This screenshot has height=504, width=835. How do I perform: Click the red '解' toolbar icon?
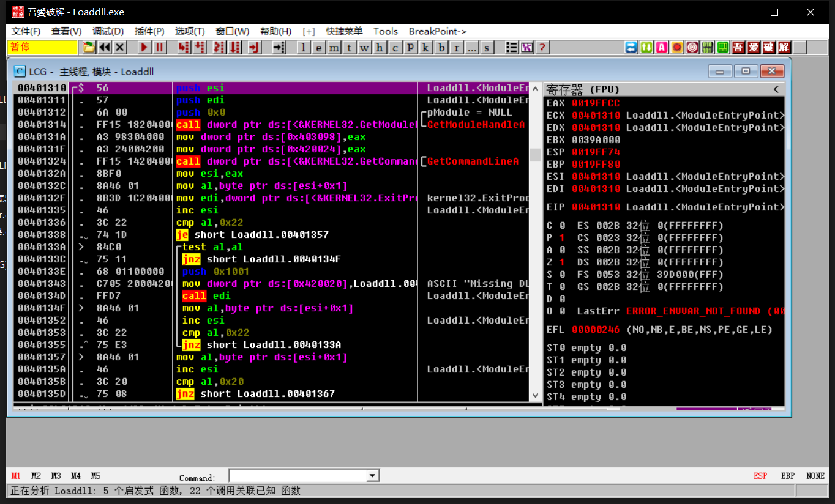[x=784, y=47]
